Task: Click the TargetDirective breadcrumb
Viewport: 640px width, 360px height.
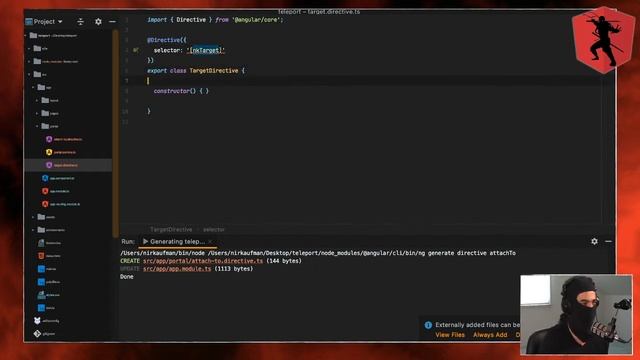Action: point(171,230)
